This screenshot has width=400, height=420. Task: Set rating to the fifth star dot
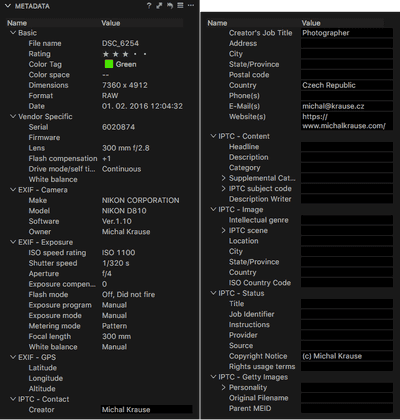(145, 54)
